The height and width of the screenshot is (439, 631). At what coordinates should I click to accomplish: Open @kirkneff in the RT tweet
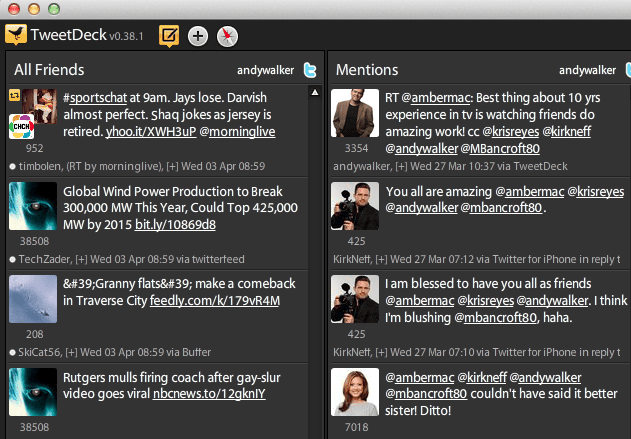[567, 132]
